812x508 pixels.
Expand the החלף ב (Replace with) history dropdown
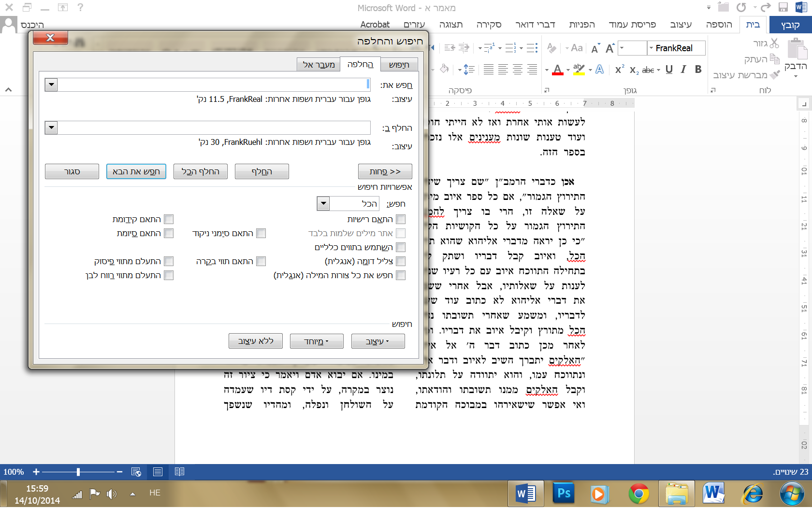click(x=51, y=127)
